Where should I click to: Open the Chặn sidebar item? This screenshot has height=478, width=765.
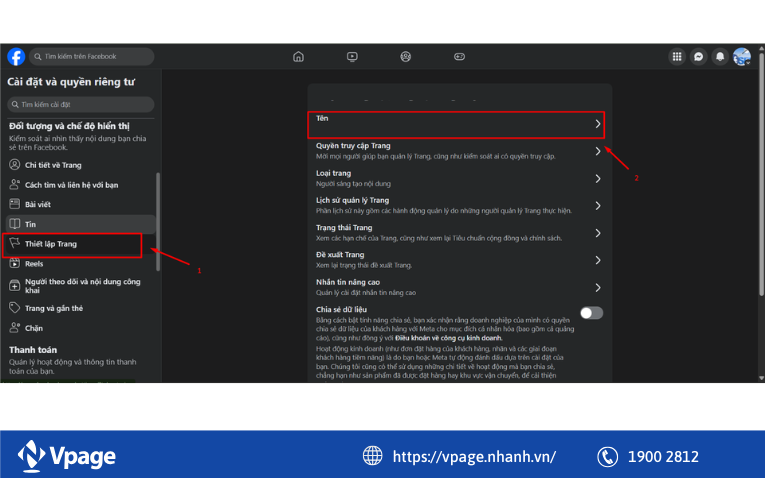pyautogui.click(x=34, y=327)
